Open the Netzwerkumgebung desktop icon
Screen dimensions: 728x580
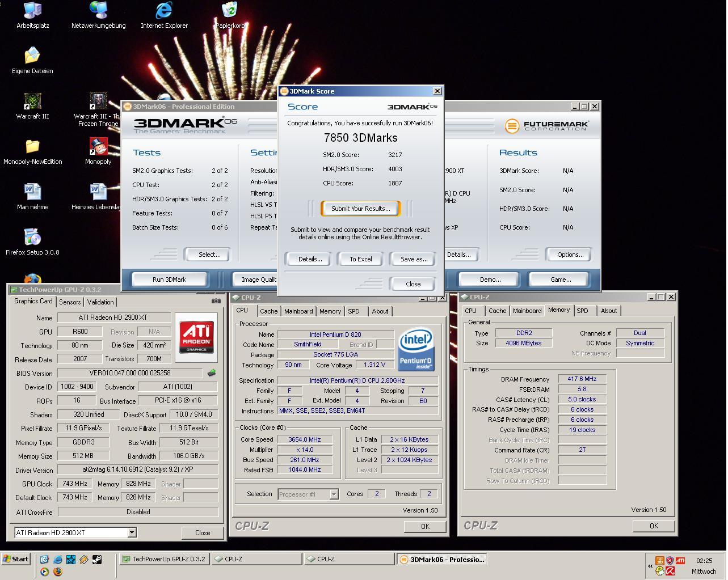(99, 16)
